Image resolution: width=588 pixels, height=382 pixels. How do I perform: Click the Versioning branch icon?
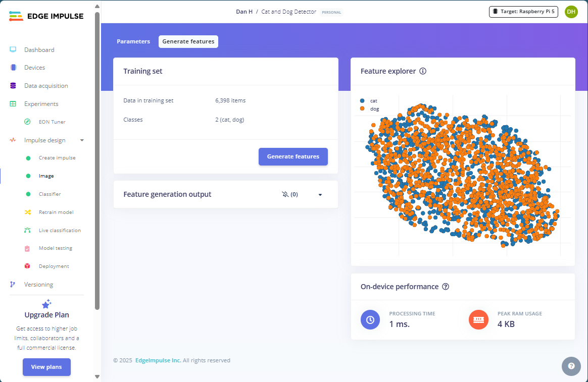[x=13, y=285]
